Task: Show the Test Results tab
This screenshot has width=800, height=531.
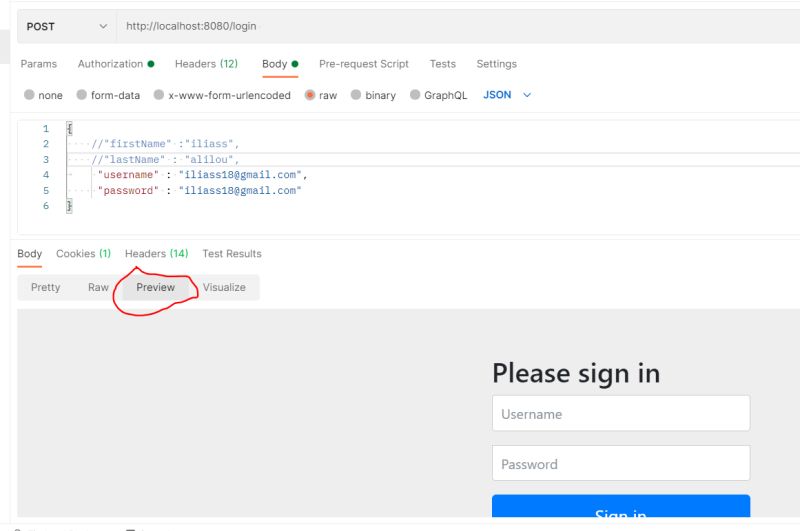Action: (x=232, y=254)
